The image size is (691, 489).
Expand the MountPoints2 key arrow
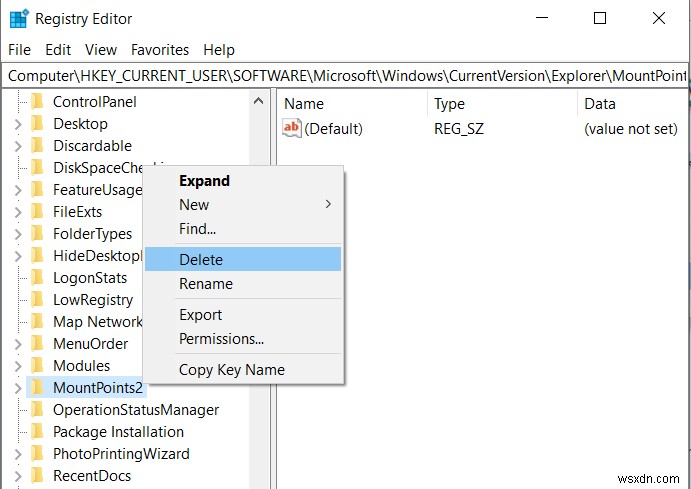coord(18,388)
